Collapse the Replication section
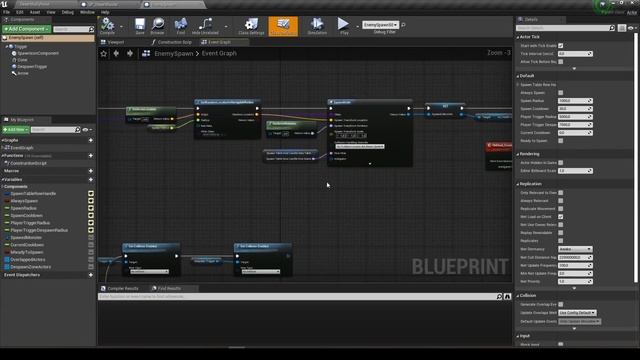640x360 pixels. click(x=518, y=184)
